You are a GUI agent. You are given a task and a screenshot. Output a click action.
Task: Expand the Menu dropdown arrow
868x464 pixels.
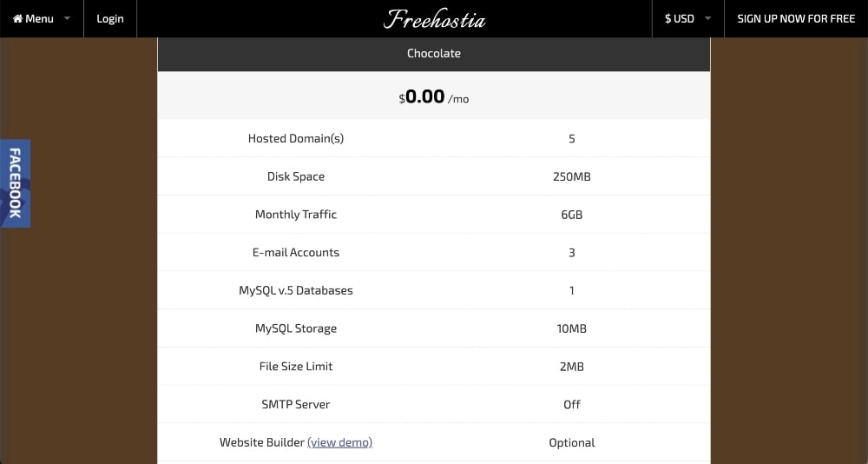point(67,18)
